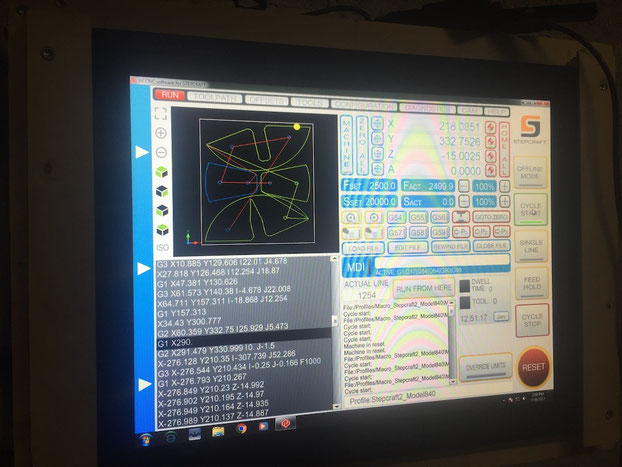Select the fourth view cube icon

coord(162,230)
